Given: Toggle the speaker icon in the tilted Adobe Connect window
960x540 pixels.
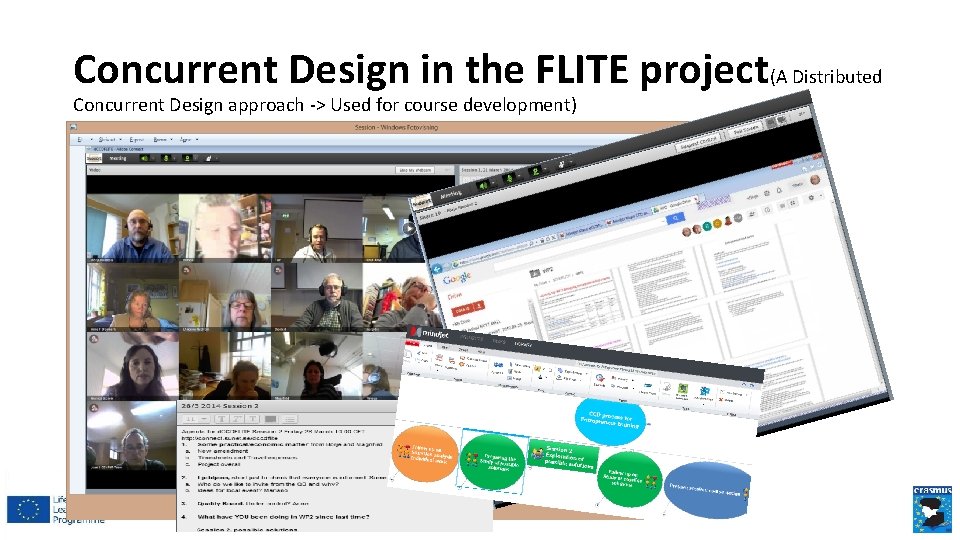Looking at the screenshot, I should click(x=483, y=186).
